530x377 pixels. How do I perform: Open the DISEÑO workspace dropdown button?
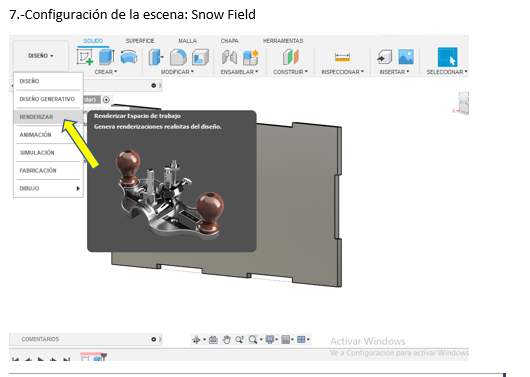[x=41, y=56]
